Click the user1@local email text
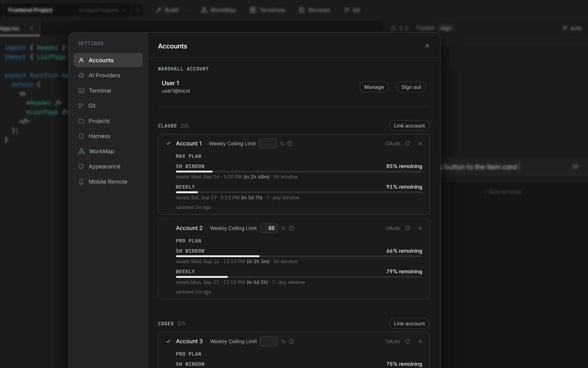Screen dimensions: 588x368 click(x=176, y=91)
